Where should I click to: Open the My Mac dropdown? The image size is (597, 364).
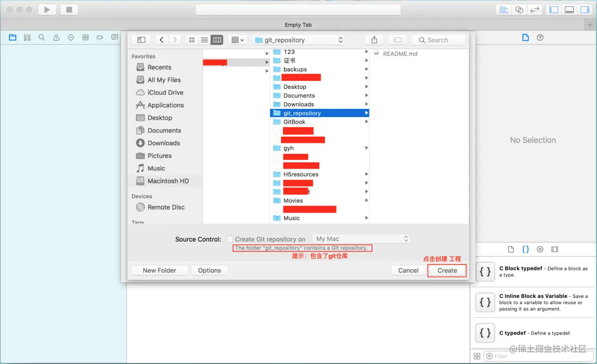pos(361,239)
